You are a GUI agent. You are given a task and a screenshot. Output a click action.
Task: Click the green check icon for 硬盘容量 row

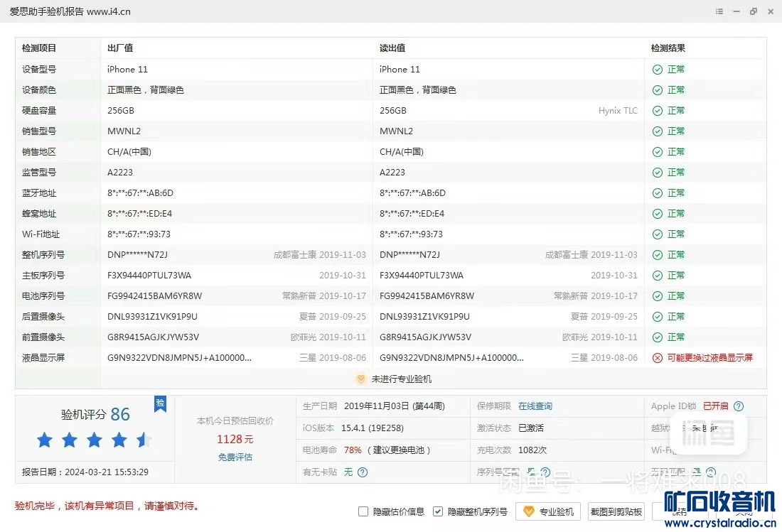pos(658,111)
